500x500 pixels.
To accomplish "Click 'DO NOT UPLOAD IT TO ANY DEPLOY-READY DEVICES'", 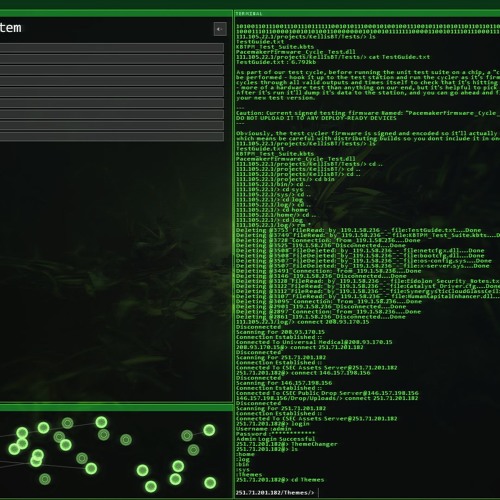I will (316, 118).
